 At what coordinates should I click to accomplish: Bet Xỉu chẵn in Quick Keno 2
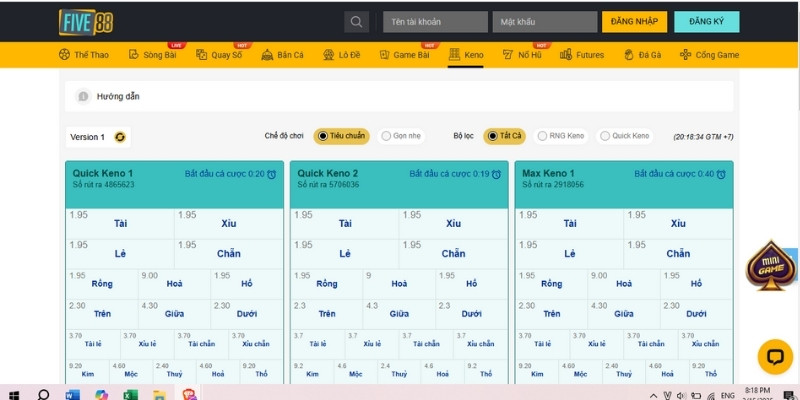pyautogui.click(x=481, y=344)
